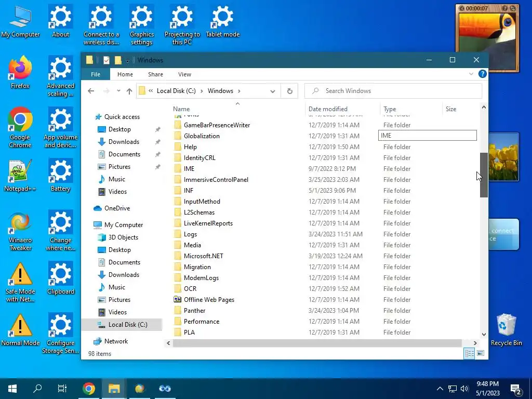Viewport: 532px width, 399px height.
Task: Refresh the Windows folder view
Action: click(289, 91)
